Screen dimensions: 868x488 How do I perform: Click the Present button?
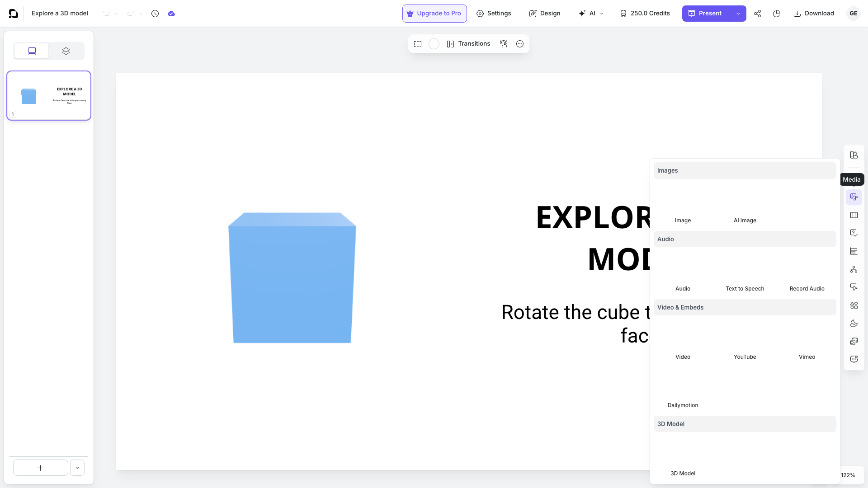[x=705, y=14]
